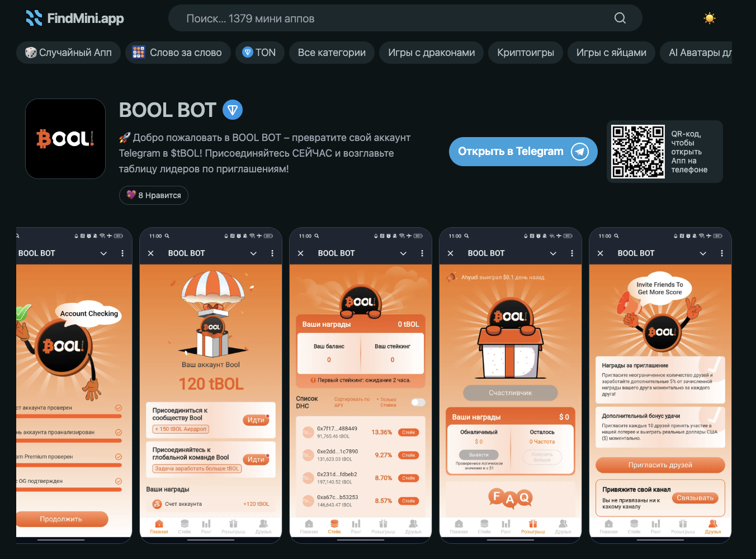The image size is (756, 559).
Task: Open the Пригласить друзей screenshot thumbnail
Action: tap(660, 386)
